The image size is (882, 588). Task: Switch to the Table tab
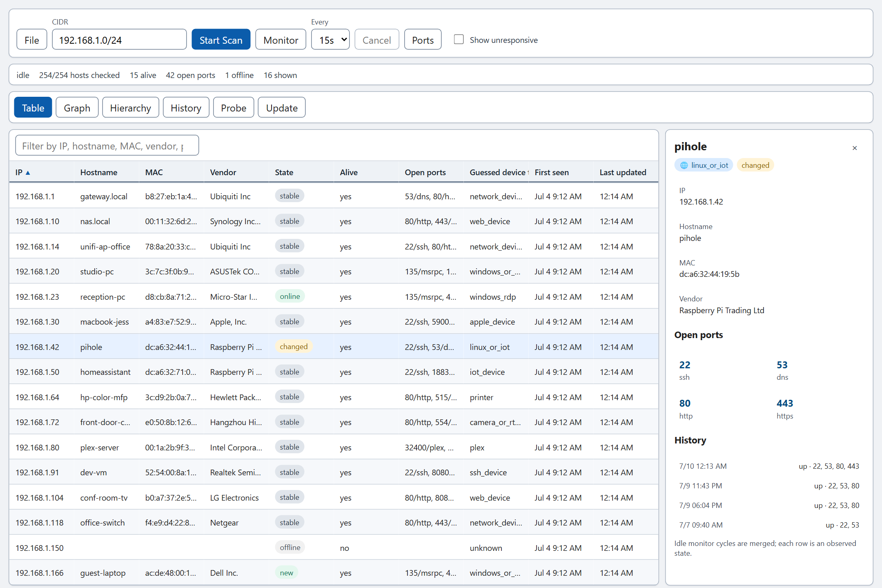point(33,107)
